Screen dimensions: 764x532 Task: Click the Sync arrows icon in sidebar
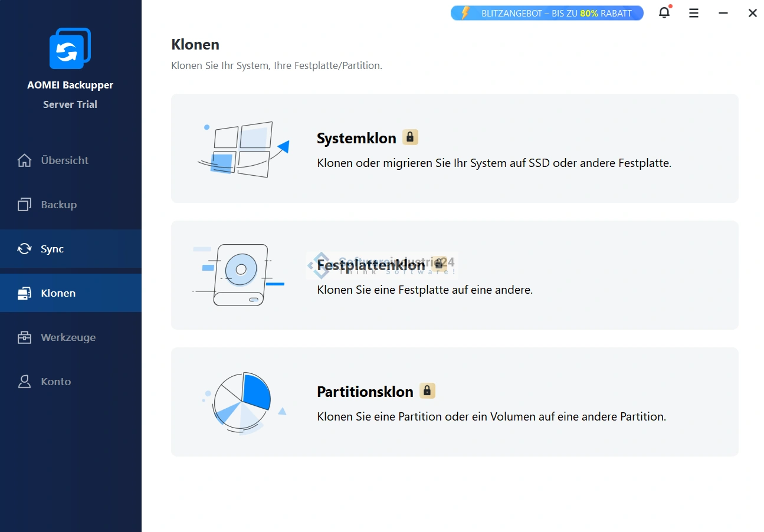(24, 249)
